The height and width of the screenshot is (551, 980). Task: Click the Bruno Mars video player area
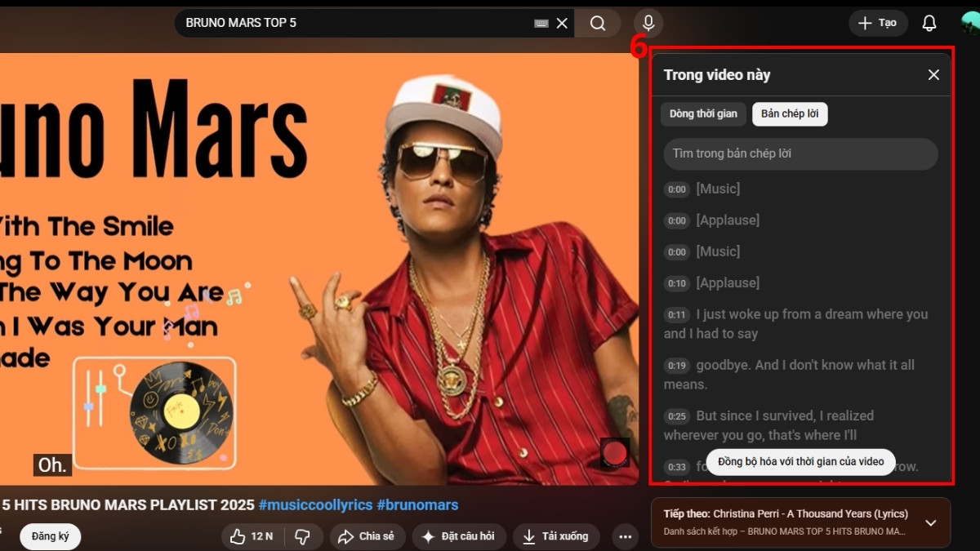click(x=318, y=269)
